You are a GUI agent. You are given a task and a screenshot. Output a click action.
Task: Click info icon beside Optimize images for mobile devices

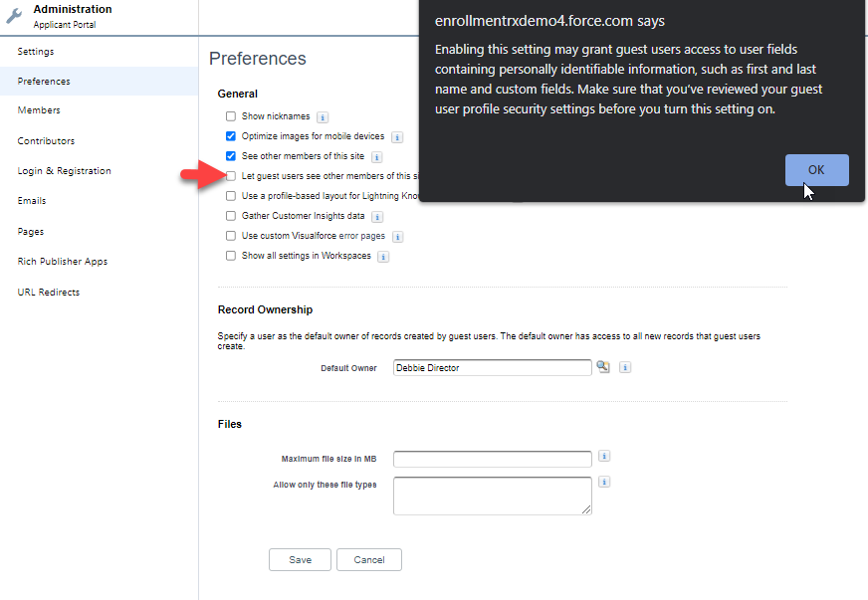[397, 137]
